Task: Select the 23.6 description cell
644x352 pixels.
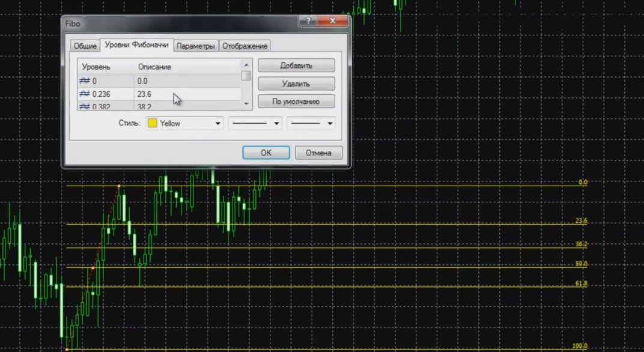Action: (x=187, y=94)
